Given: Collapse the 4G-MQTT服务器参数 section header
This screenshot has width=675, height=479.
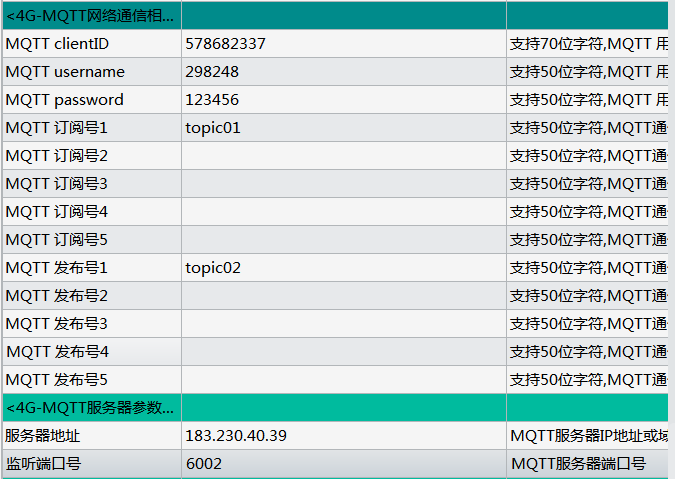Looking at the screenshot, I should pyautogui.click(x=90, y=408).
